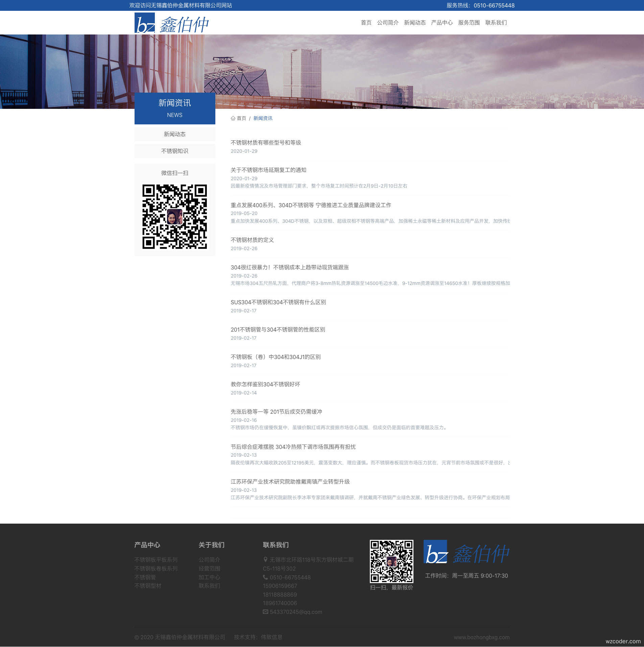This screenshot has height=647, width=644.
Task: Click the location pin icon in the footer
Action: click(265, 560)
